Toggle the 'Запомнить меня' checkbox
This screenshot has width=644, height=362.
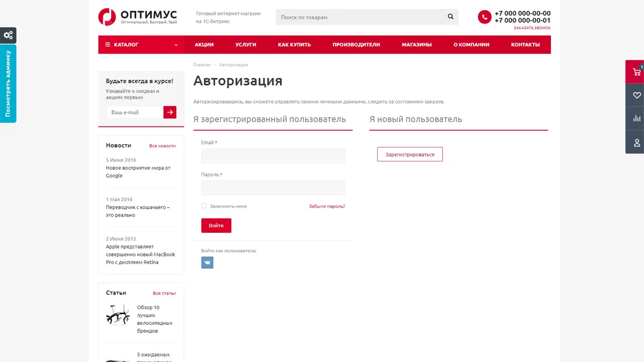coord(204,206)
